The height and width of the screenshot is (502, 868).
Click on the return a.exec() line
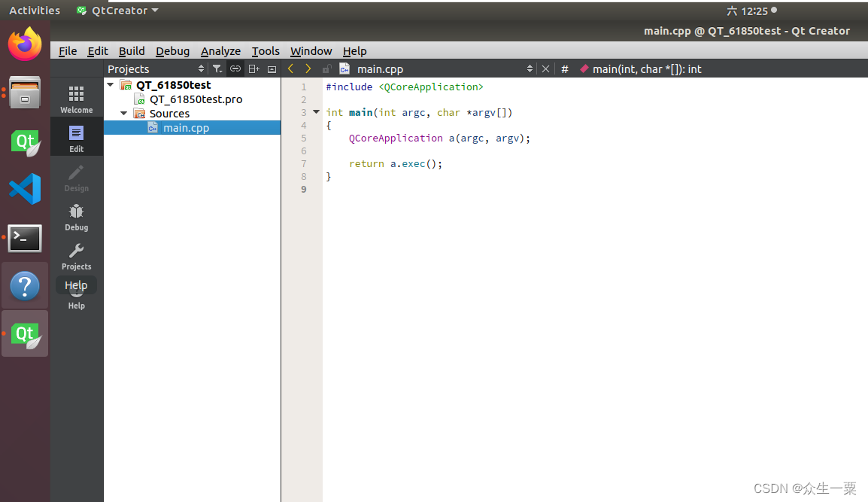(395, 164)
